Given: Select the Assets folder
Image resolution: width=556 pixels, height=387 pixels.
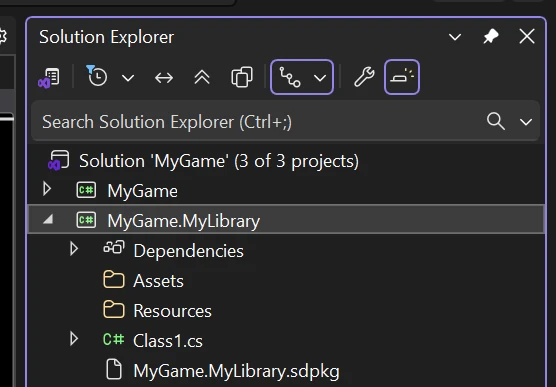Looking at the screenshot, I should [158, 281].
